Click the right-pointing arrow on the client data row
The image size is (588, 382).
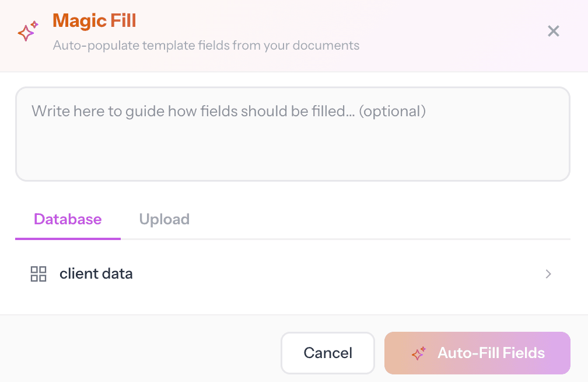(547, 273)
